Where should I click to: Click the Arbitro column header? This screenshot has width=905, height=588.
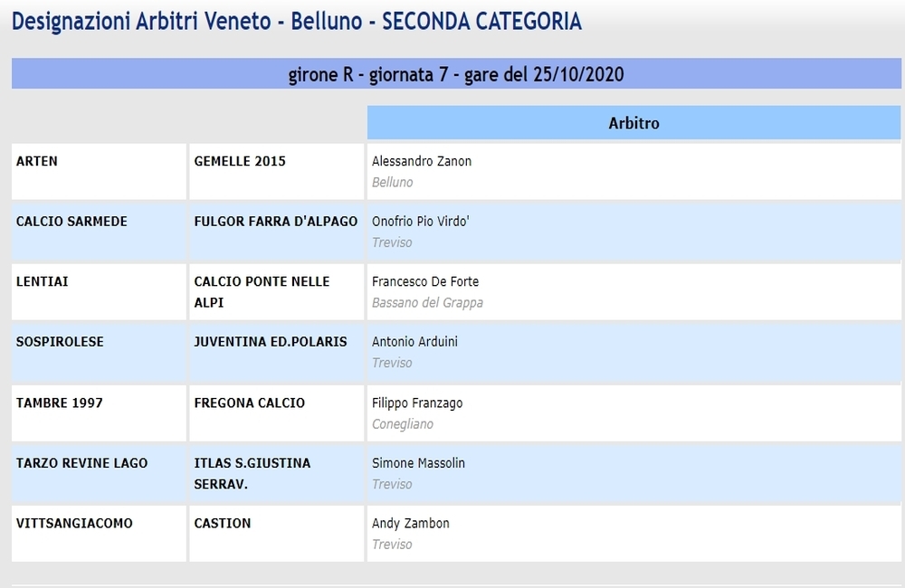coord(633,123)
